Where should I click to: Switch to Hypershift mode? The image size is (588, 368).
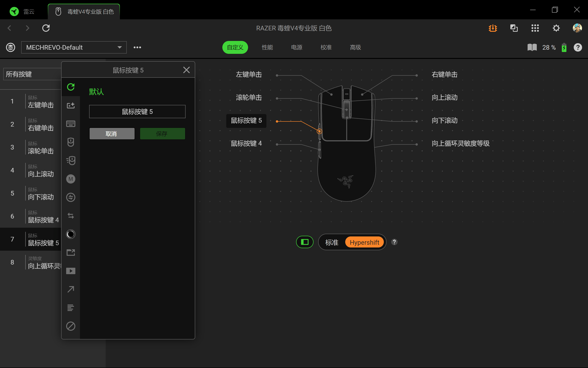pyautogui.click(x=364, y=242)
